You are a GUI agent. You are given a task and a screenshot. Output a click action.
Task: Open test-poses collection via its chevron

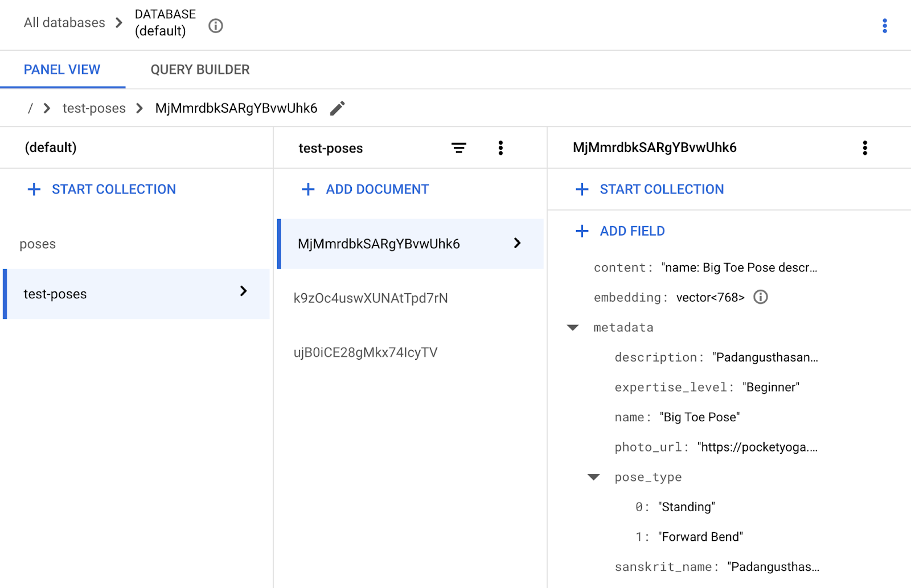[x=244, y=291]
